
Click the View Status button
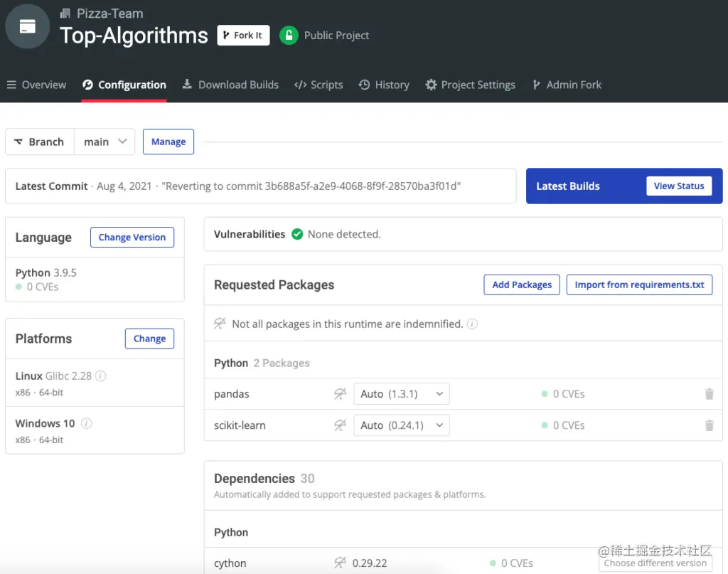point(679,186)
